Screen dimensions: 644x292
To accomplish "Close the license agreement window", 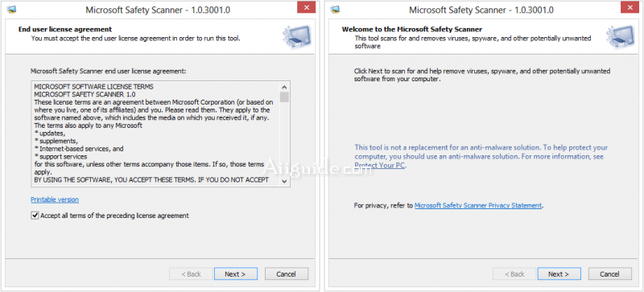I will coord(306,7).
